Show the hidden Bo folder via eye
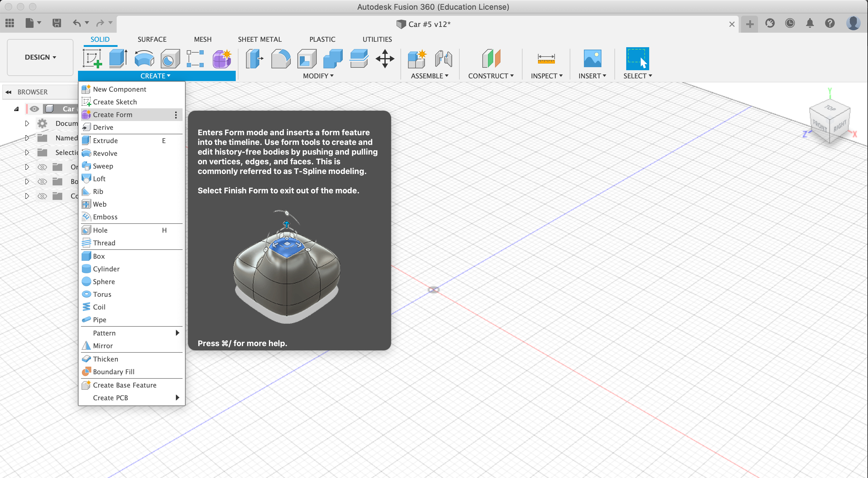This screenshot has height=478, width=868. click(x=42, y=182)
